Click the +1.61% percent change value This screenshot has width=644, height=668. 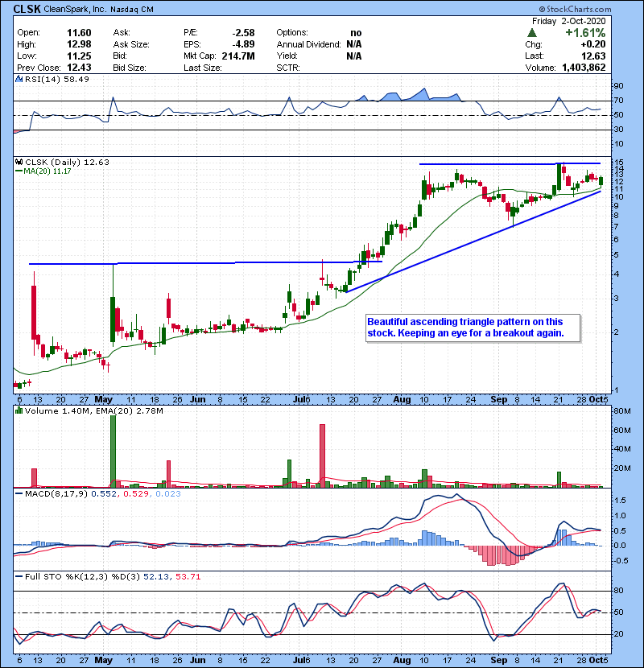[585, 33]
